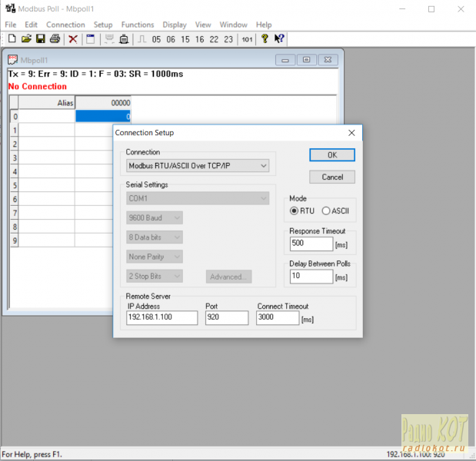Open the 9600 Baud dropdown
This screenshot has width=476, height=461.
(x=155, y=217)
